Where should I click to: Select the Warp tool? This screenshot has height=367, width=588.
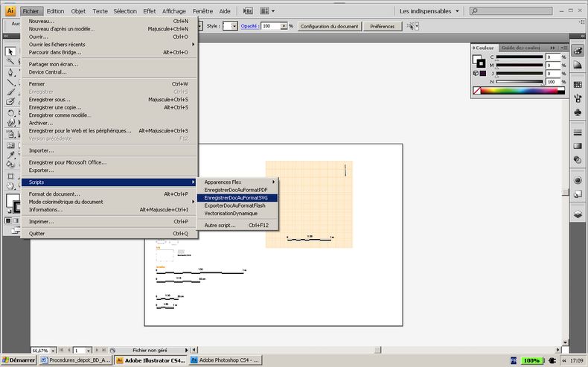[x=10, y=123]
